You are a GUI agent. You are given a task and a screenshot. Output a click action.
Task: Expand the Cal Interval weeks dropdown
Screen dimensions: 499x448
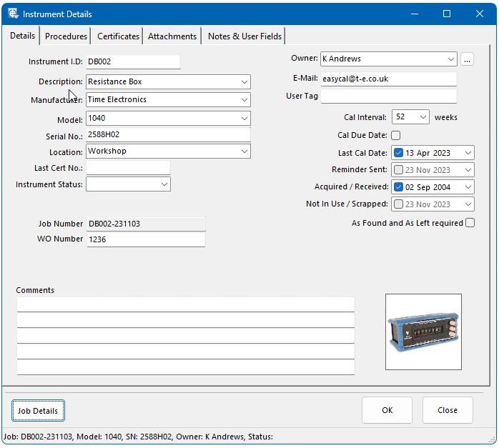tap(423, 117)
